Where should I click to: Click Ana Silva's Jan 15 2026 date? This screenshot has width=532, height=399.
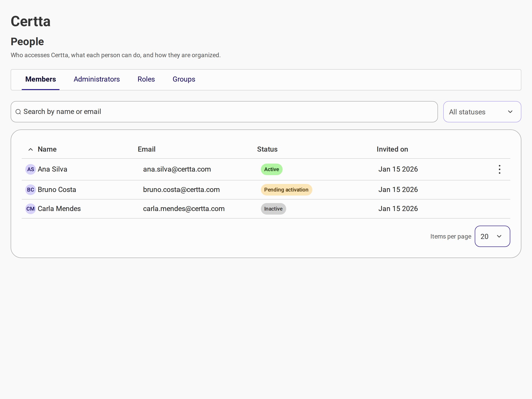[398, 169]
